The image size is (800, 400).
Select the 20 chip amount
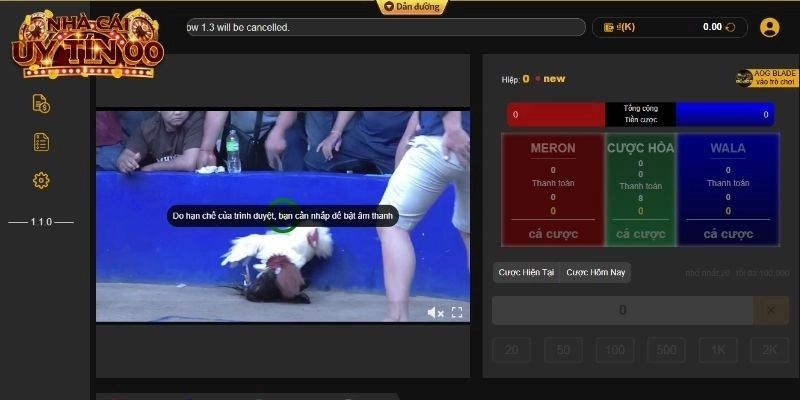point(512,350)
